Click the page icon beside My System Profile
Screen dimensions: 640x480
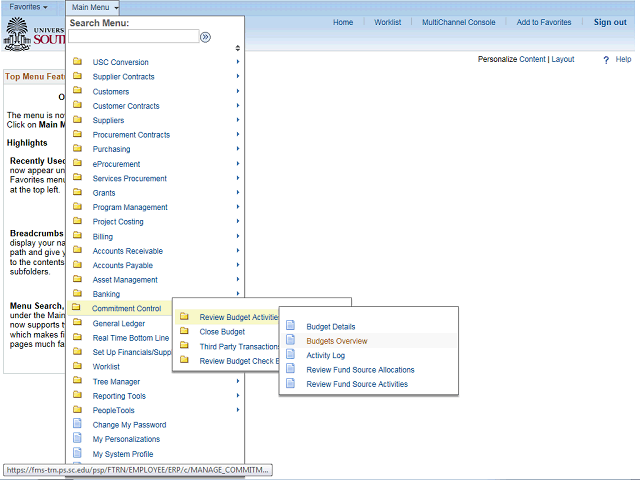77,453
